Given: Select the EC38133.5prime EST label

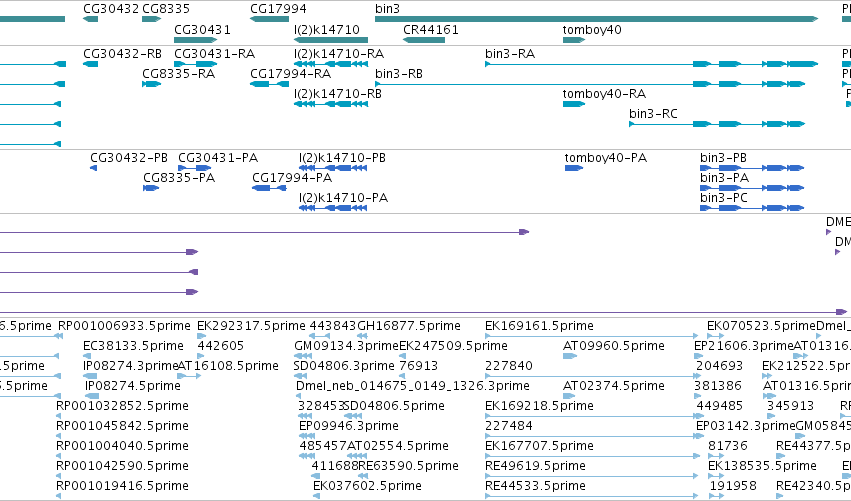Looking at the screenshot, I should (x=134, y=346).
